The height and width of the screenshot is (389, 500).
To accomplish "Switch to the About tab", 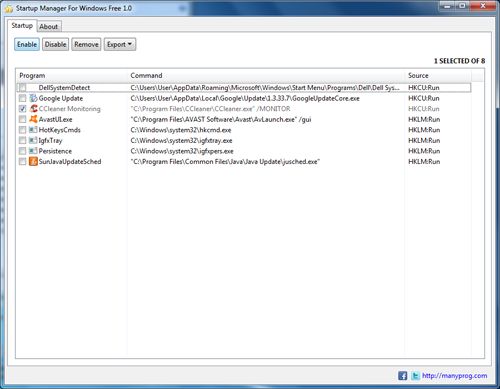I will (49, 27).
